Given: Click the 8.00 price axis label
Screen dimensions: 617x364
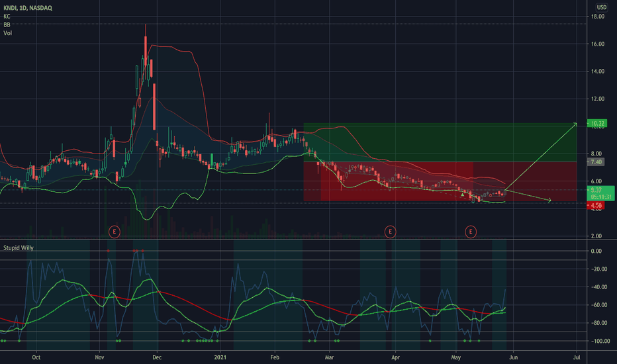Looking at the screenshot, I should (x=598, y=154).
